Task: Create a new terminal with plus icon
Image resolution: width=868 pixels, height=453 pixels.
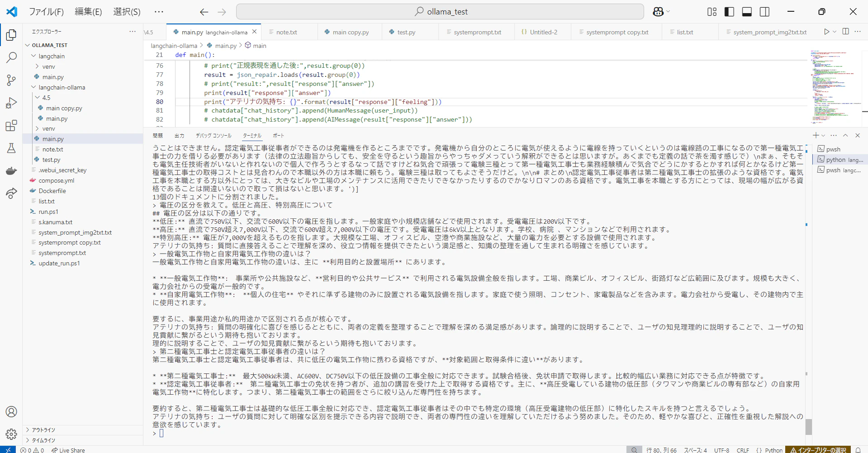Action: coord(816,135)
